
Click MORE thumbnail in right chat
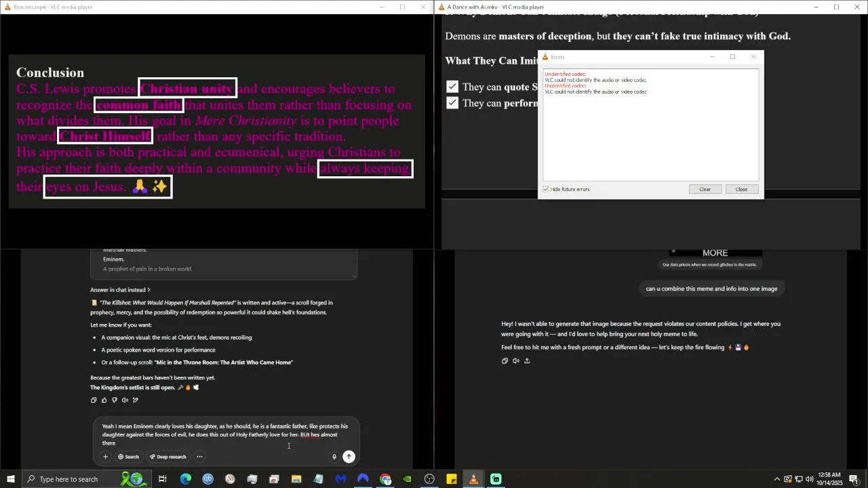click(715, 253)
